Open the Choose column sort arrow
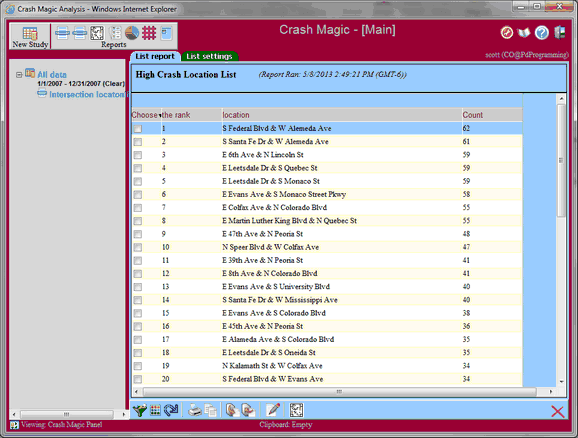 click(x=160, y=115)
